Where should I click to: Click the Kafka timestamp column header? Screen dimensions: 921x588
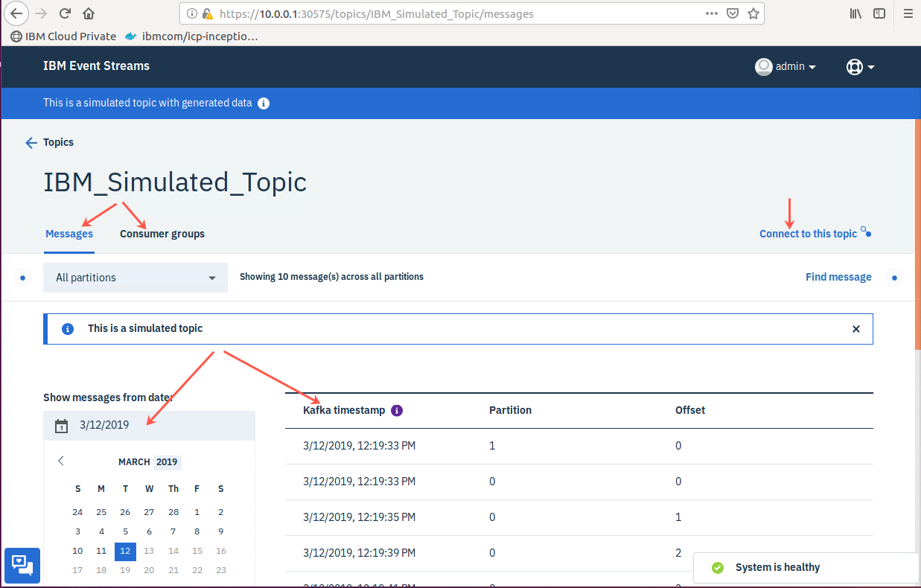(x=344, y=410)
